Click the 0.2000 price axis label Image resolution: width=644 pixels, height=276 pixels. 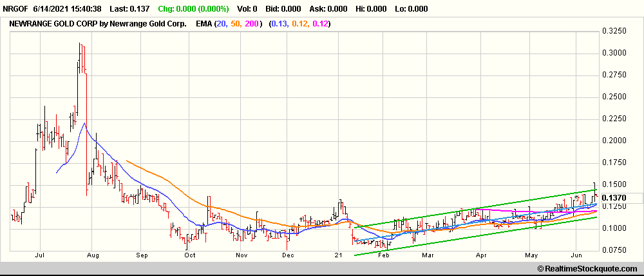coord(614,141)
